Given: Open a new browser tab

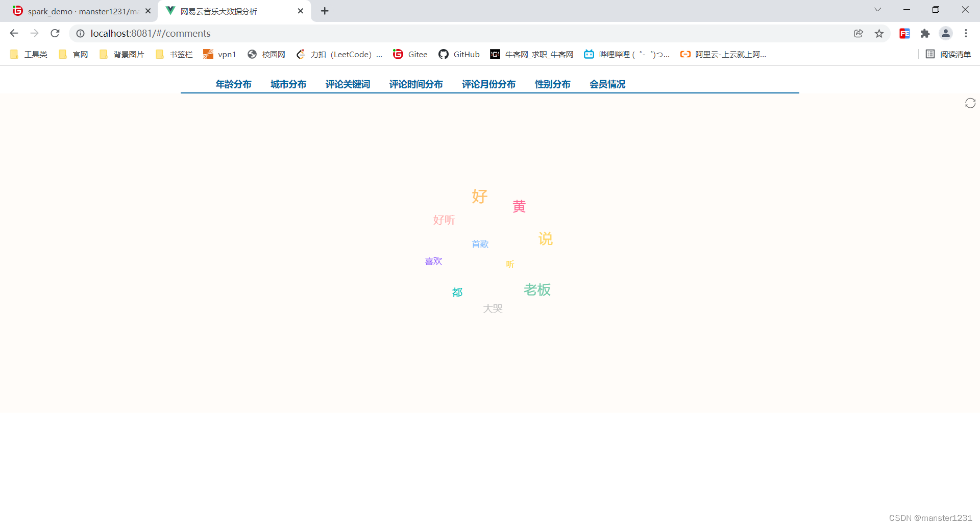Looking at the screenshot, I should click(x=325, y=11).
